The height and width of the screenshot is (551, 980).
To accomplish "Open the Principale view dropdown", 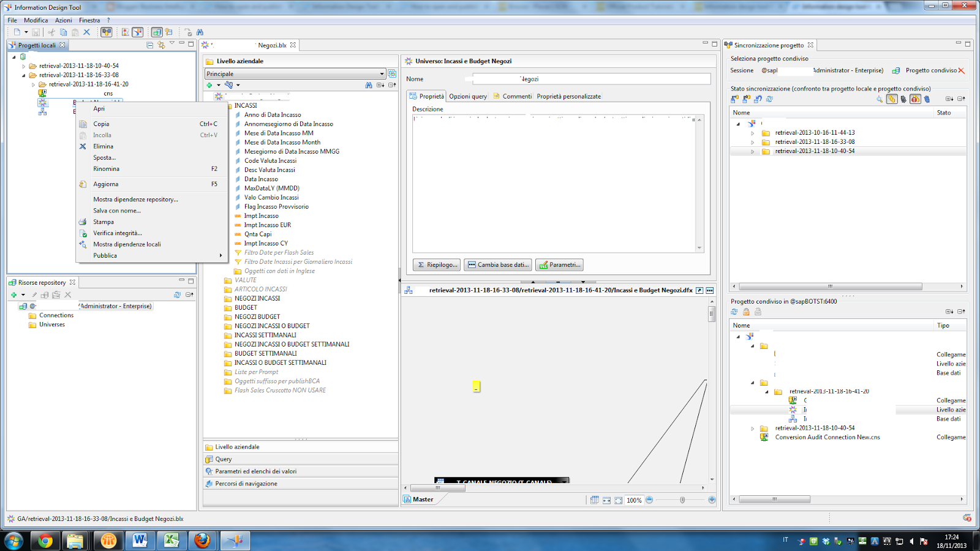I will click(x=382, y=73).
